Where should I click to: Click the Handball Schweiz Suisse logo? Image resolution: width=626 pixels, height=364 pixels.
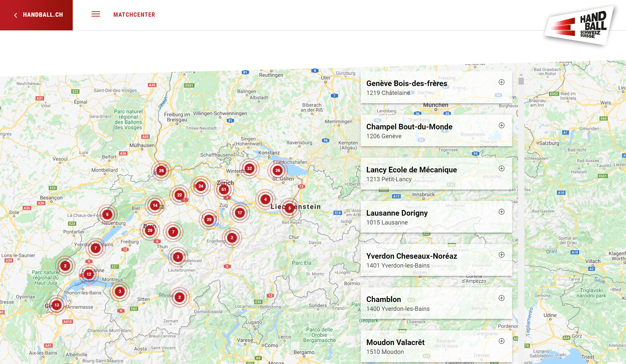click(x=580, y=25)
